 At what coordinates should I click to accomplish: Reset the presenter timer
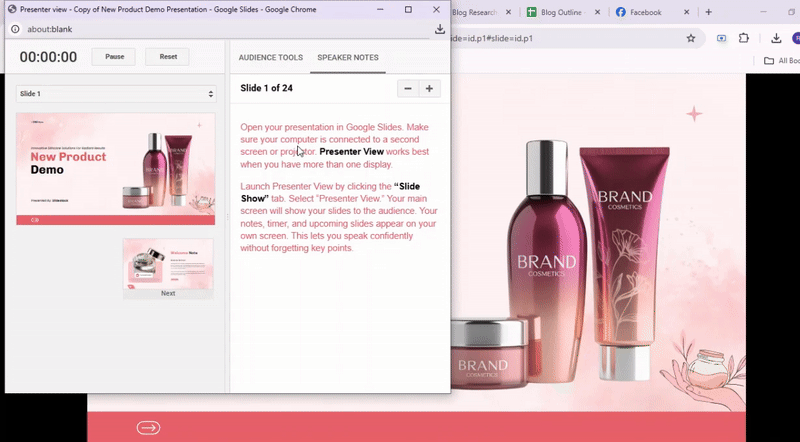coord(167,57)
